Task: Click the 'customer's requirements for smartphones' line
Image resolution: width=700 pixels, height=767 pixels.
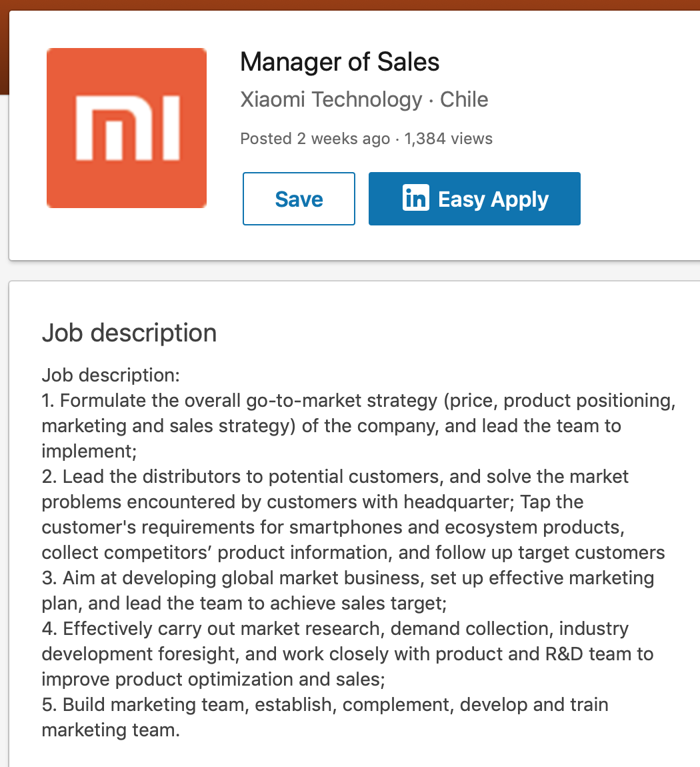Action: pyautogui.click(x=333, y=528)
